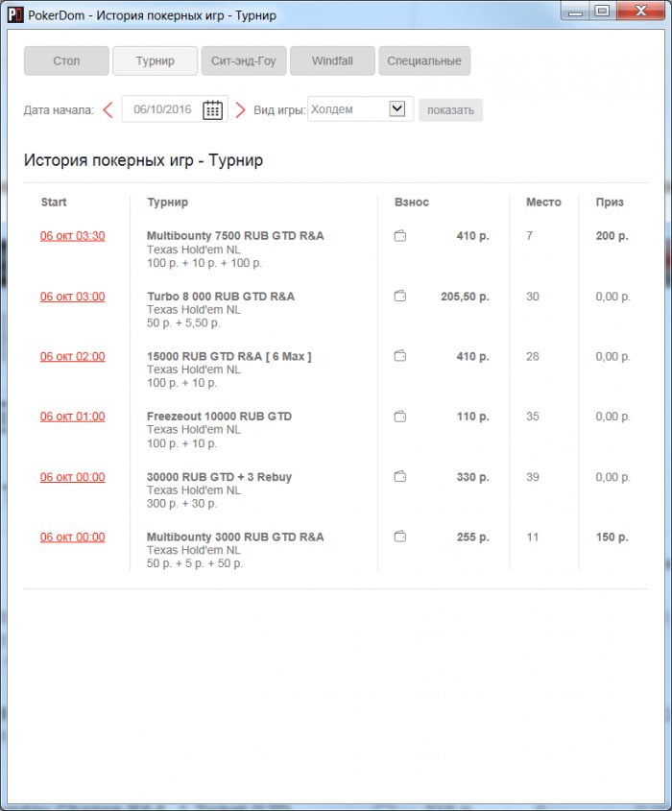
Task: Click wallet icon for 15000 RUB GTD 6 Max row
Action: coord(400,356)
